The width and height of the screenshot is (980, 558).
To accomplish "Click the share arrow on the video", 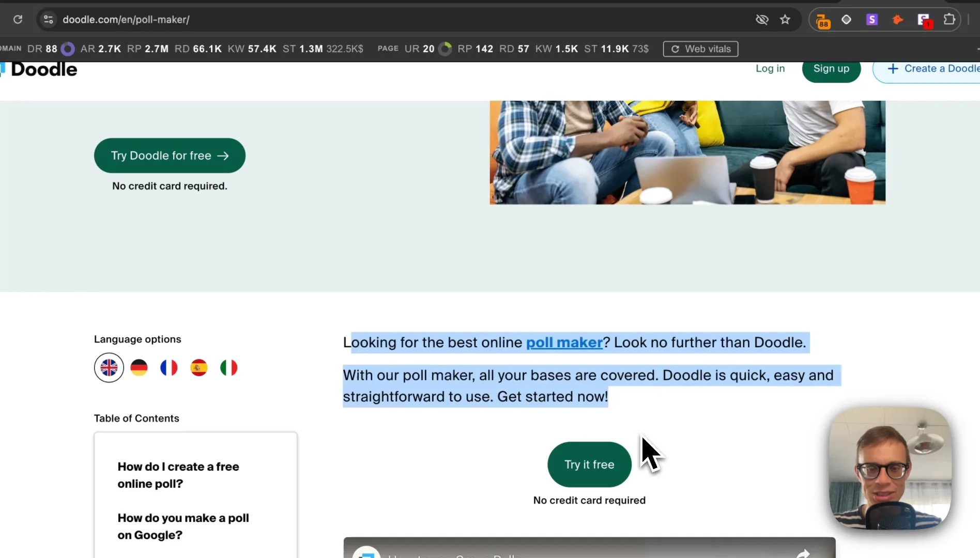I will pyautogui.click(x=803, y=553).
